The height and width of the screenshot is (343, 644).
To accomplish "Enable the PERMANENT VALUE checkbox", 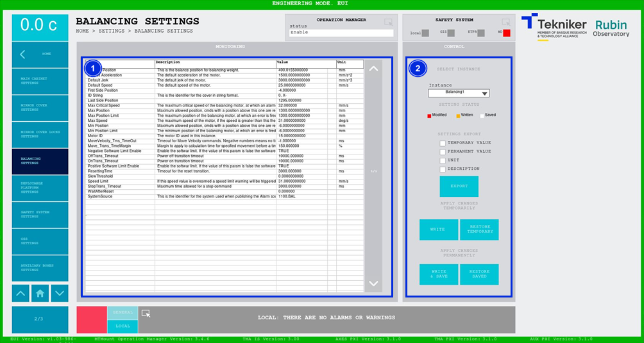I will click(443, 151).
